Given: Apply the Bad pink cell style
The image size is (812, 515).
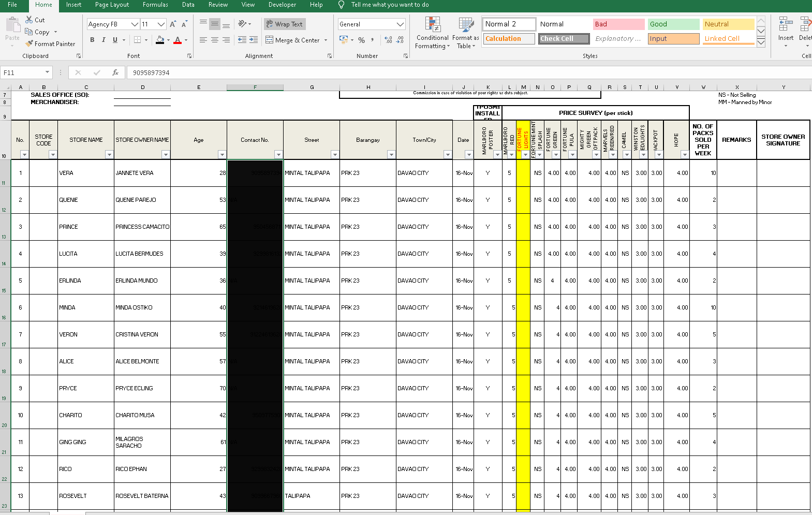Looking at the screenshot, I should click(618, 24).
